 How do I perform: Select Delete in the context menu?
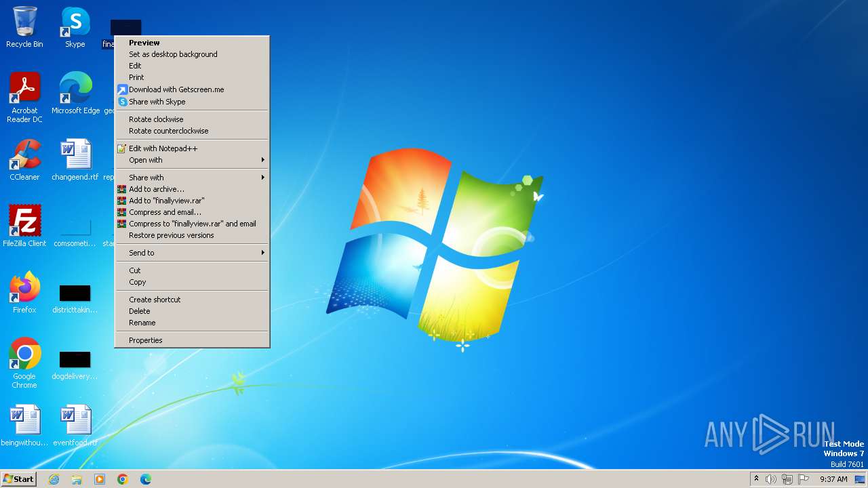click(x=192, y=311)
